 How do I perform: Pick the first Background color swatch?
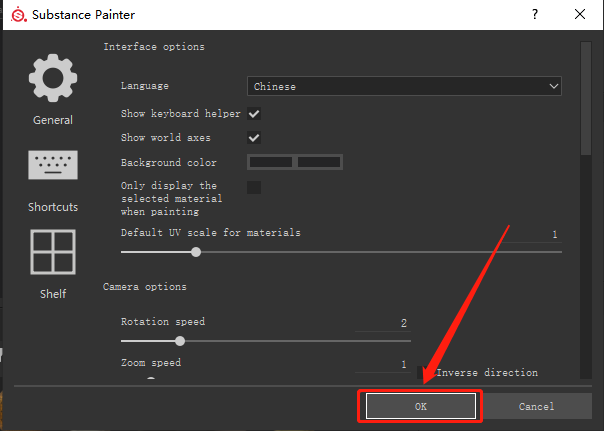click(x=271, y=162)
